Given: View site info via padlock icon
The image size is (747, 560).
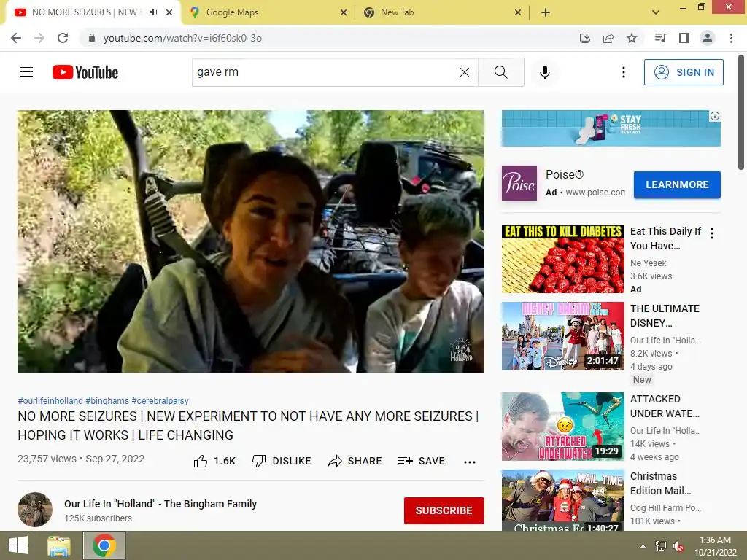Looking at the screenshot, I should pyautogui.click(x=92, y=38).
